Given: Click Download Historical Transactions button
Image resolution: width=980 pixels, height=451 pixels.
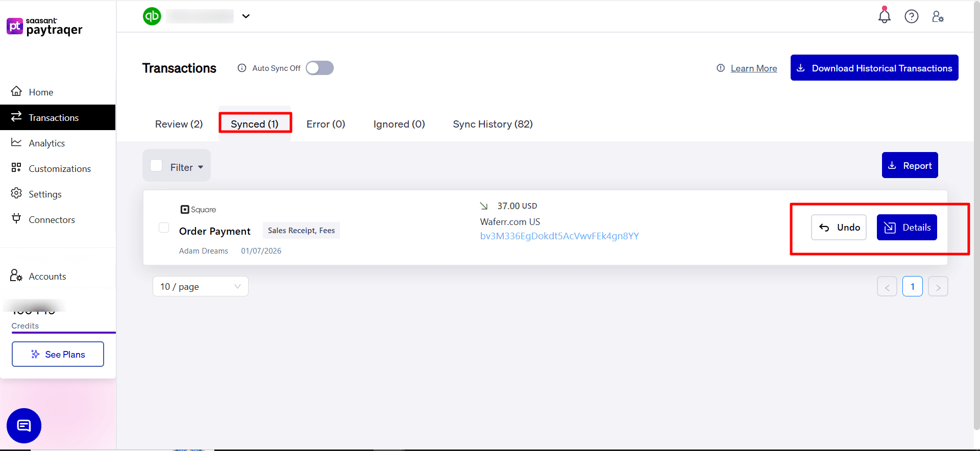Looking at the screenshot, I should 874,68.
